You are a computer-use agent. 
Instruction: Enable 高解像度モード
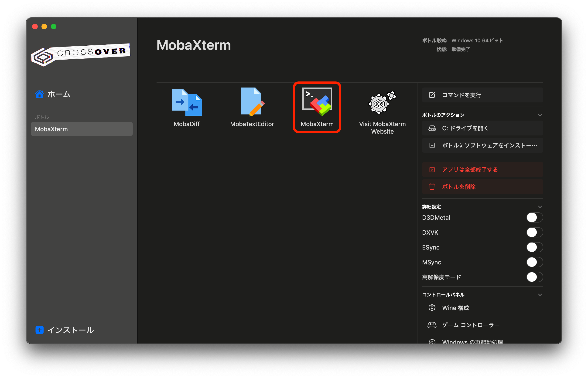[535, 277]
